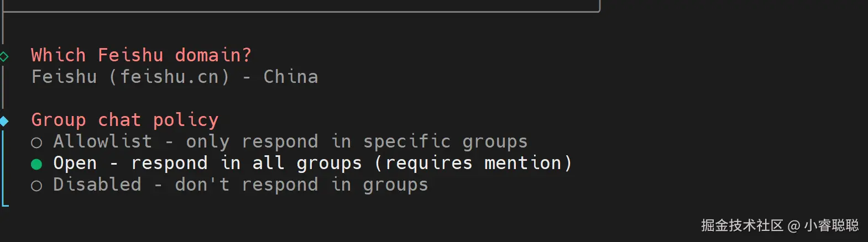Click the filled green Open radio dot

tap(36, 164)
